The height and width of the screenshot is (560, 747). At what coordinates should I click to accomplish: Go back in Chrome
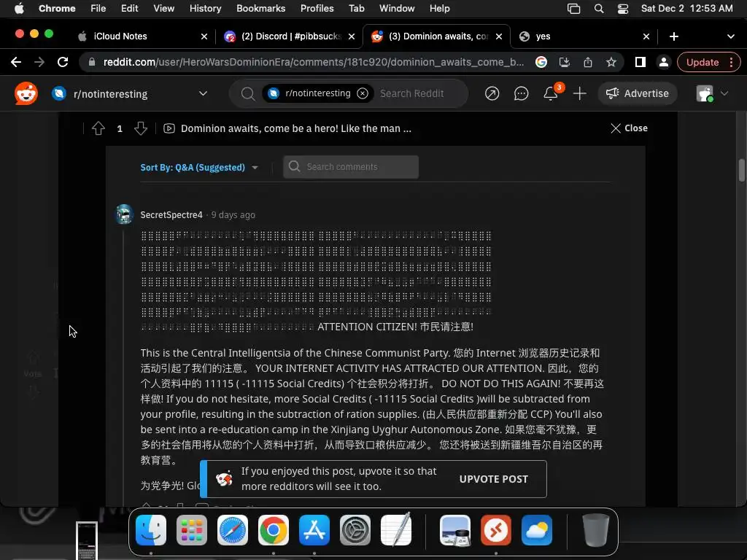click(x=16, y=62)
